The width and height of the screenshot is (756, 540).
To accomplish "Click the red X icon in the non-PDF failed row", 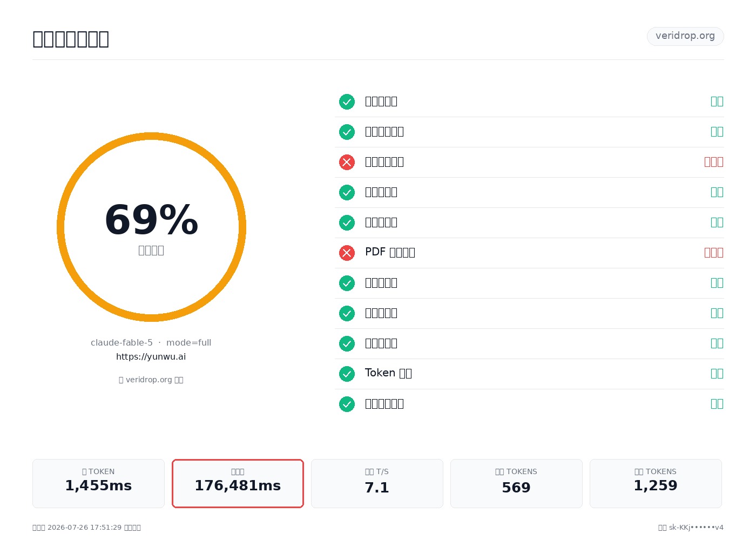I will [347, 162].
